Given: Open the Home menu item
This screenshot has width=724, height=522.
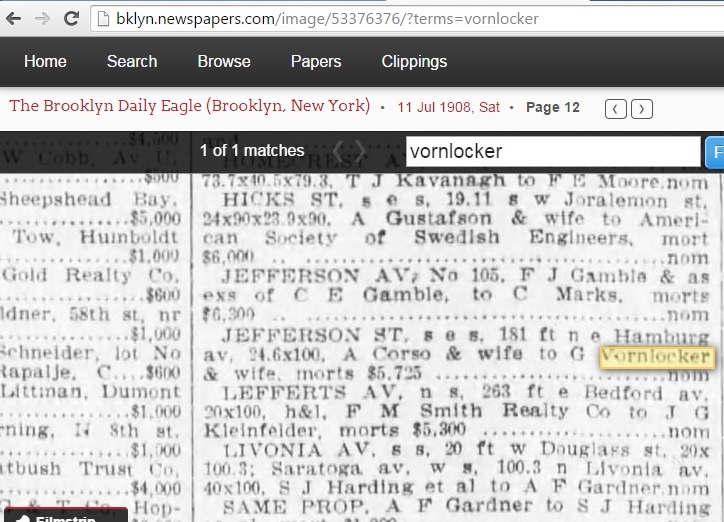Looking at the screenshot, I should coord(45,61).
